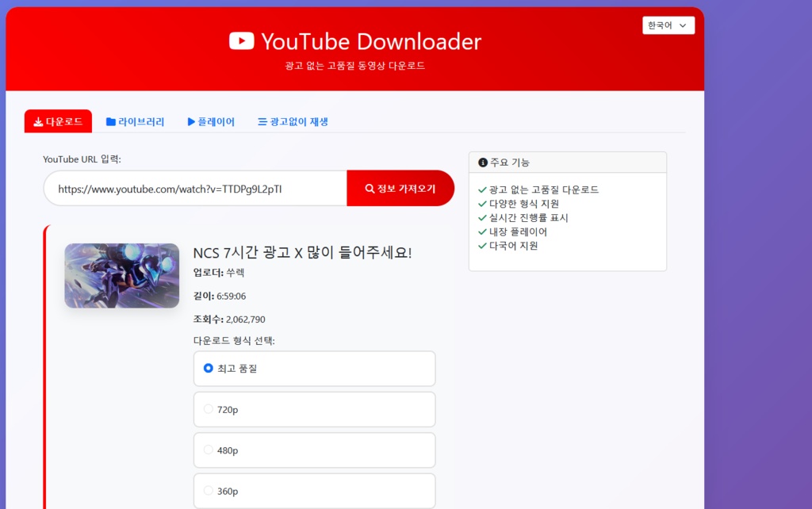Click 내장 플레이어 feature line
This screenshot has width=812, height=509.
[513, 232]
